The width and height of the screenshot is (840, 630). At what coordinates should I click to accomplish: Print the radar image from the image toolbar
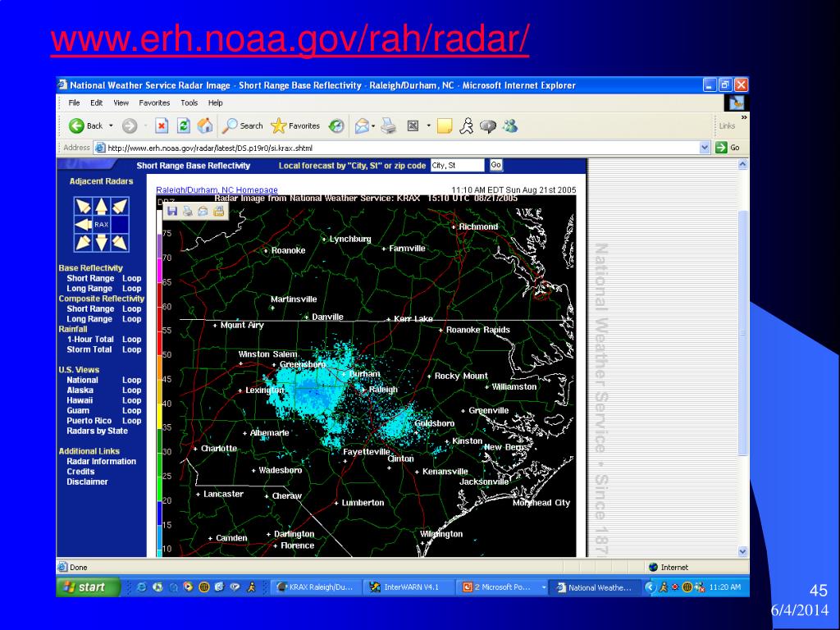click(188, 211)
